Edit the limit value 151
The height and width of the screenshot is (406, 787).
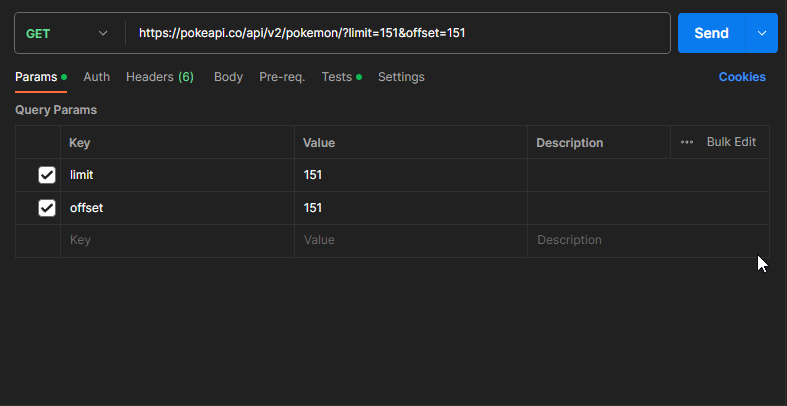click(411, 175)
